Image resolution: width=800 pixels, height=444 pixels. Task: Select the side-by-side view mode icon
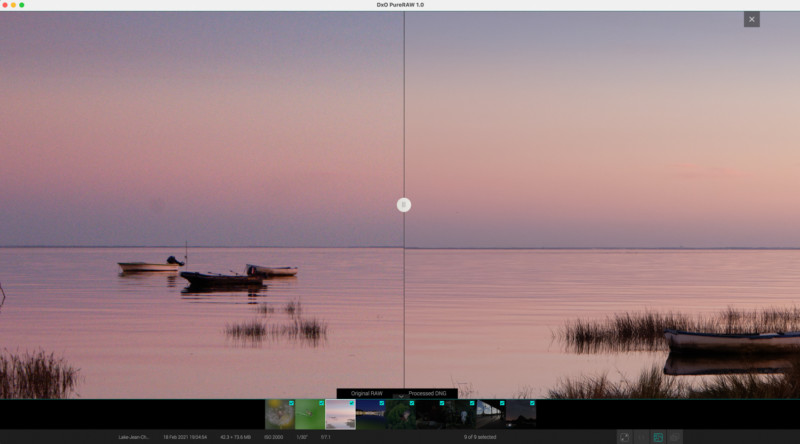click(641, 437)
